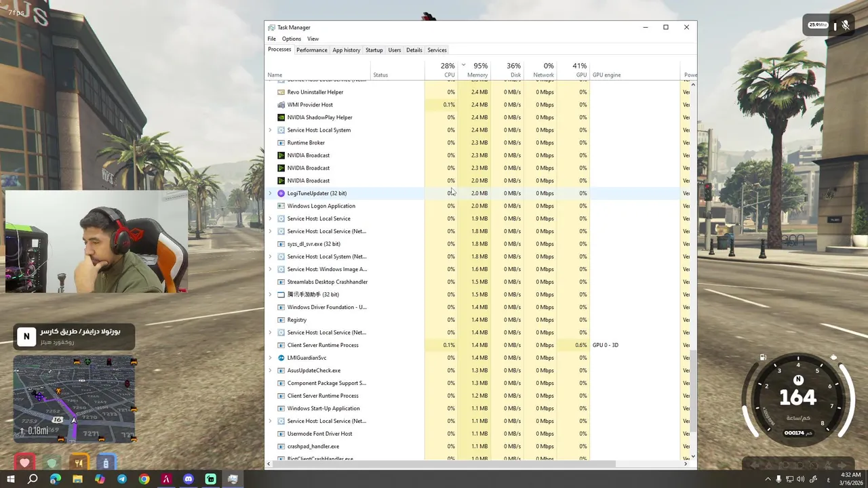Click the Windows Logon Application icon
Screen dimensions: 868x488
point(281,206)
